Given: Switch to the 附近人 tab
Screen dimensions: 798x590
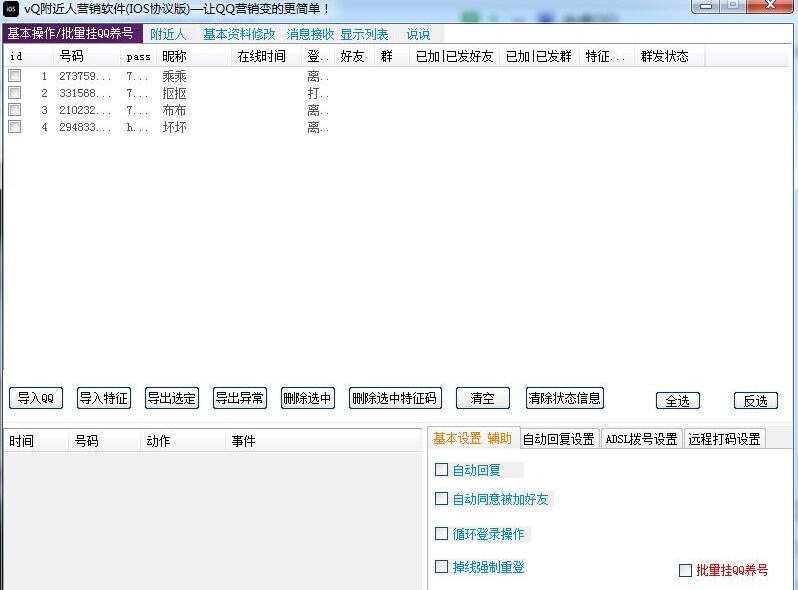Looking at the screenshot, I should click(x=167, y=34).
